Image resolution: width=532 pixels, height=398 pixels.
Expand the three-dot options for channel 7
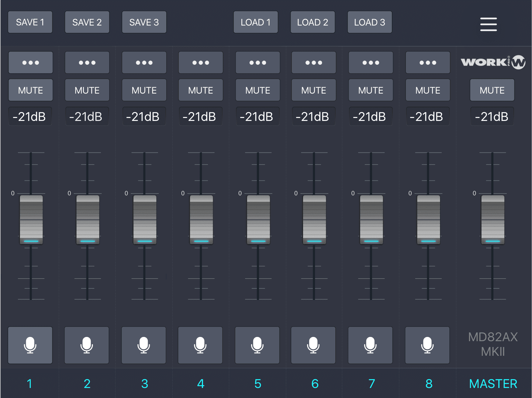click(x=371, y=63)
